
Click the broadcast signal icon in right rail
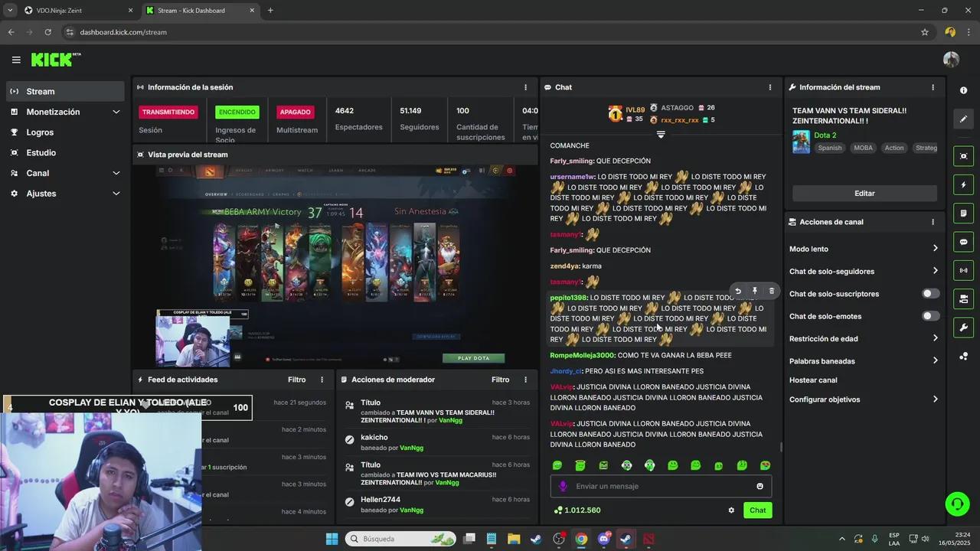[963, 270]
